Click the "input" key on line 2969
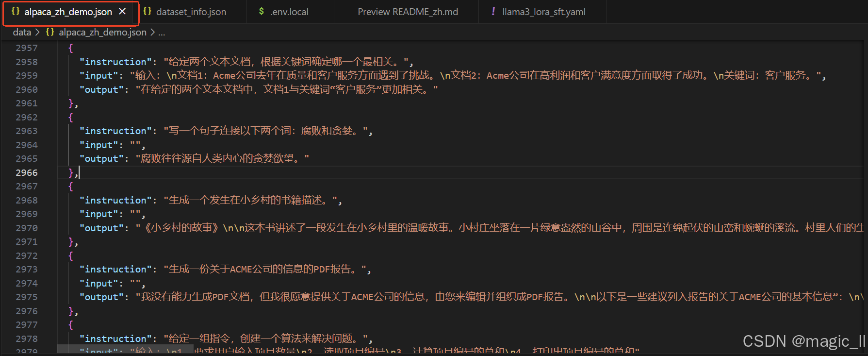This screenshot has width=868, height=356. point(98,214)
